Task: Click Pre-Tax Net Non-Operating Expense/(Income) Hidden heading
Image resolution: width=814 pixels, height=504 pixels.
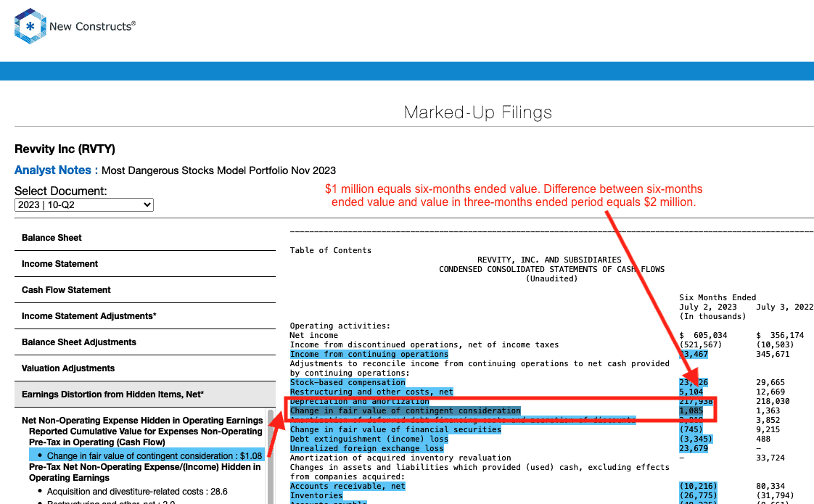Action: click(x=145, y=472)
